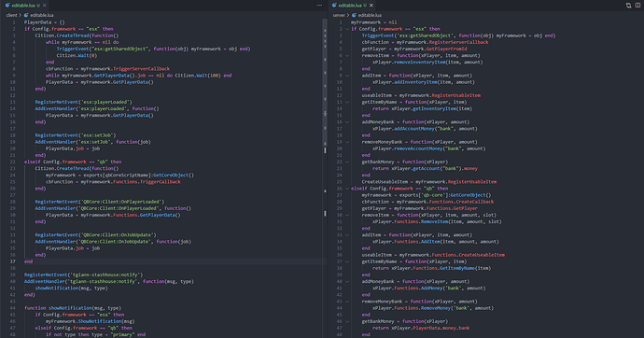Fold the addItem function at server line 9
The width and height of the screenshot is (644, 338).
[347, 76]
